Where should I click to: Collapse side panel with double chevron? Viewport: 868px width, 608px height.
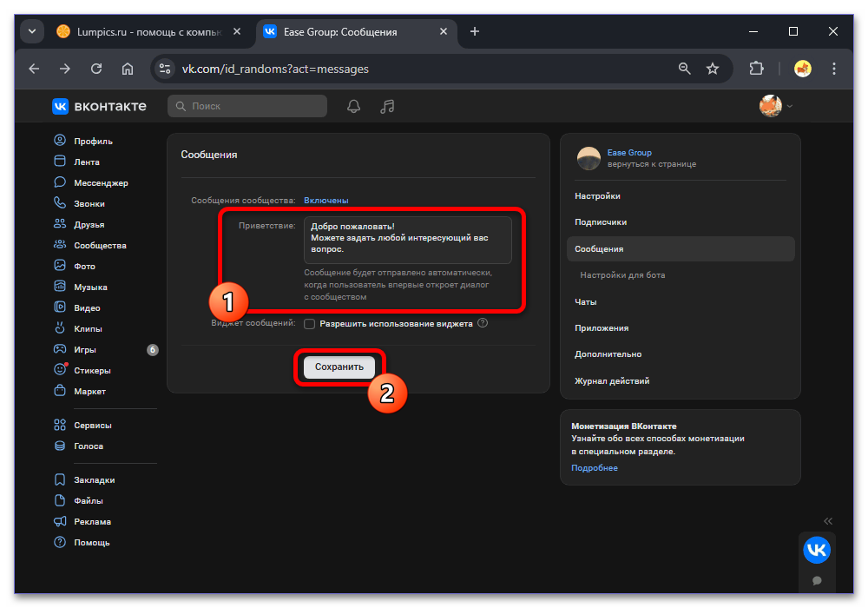coord(827,521)
